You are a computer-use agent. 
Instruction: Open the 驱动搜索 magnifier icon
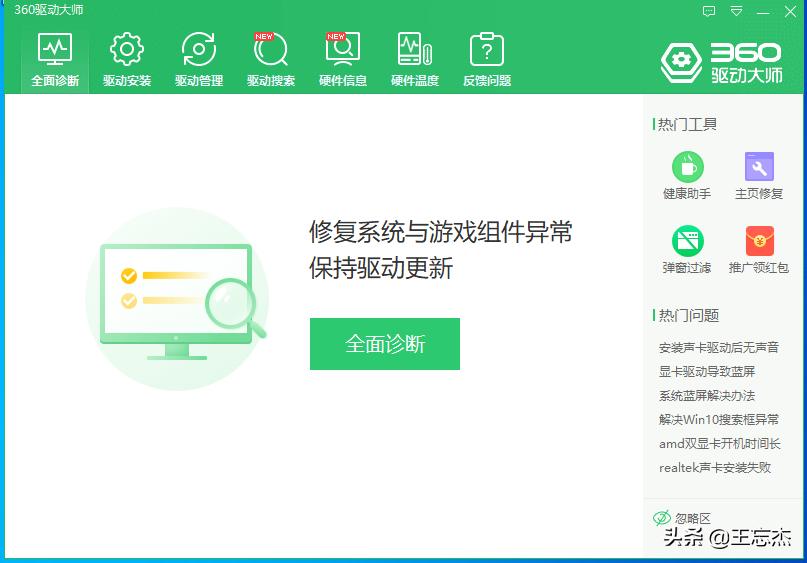pos(271,49)
